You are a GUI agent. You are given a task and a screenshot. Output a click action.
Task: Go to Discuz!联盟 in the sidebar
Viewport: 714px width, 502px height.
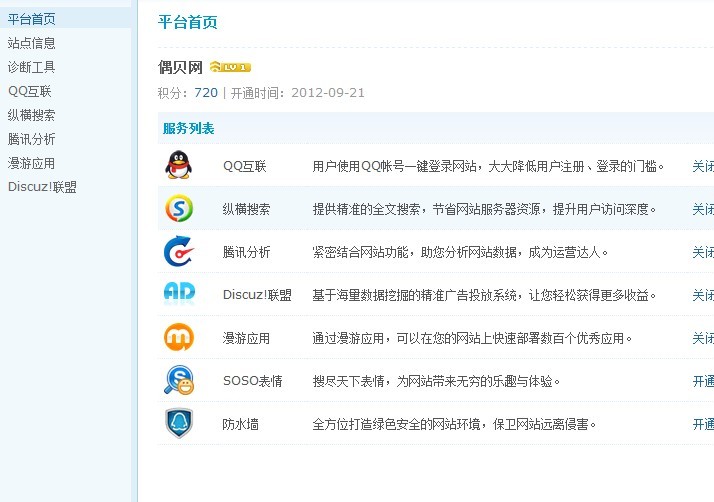tap(42, 187)
